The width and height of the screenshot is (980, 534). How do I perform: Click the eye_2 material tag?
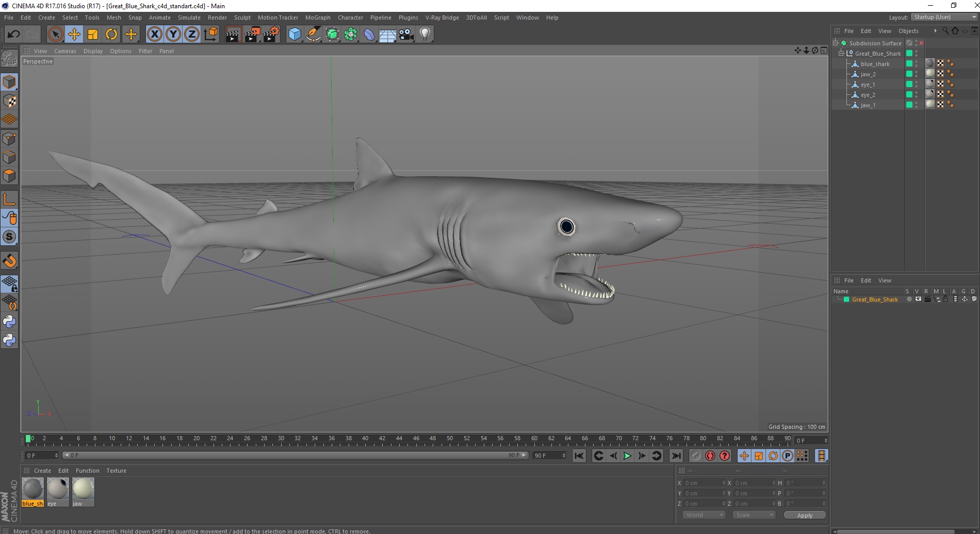(x=930, y=94)
